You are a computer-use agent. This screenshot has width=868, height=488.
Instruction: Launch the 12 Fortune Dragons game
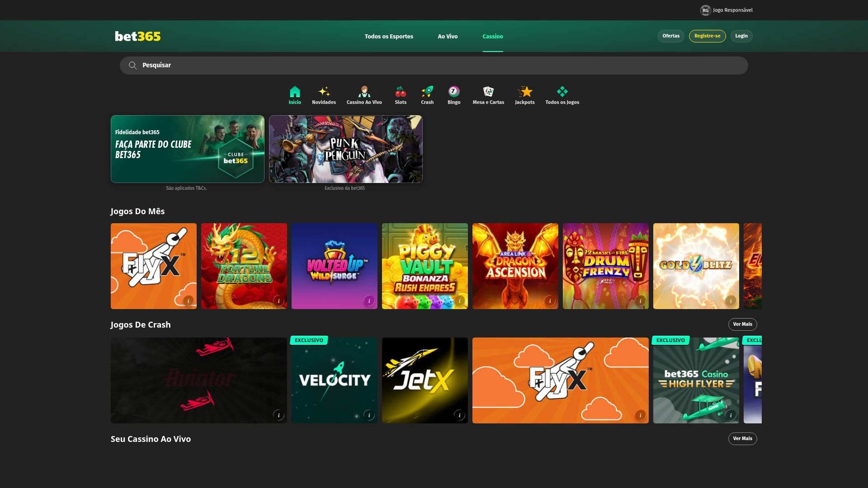point(244,266)
